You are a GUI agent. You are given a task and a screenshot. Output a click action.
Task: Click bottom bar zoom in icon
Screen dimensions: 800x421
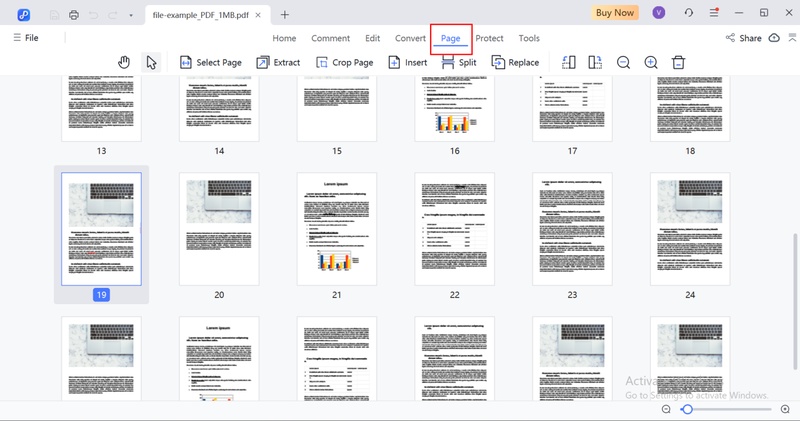coord(785,409)
